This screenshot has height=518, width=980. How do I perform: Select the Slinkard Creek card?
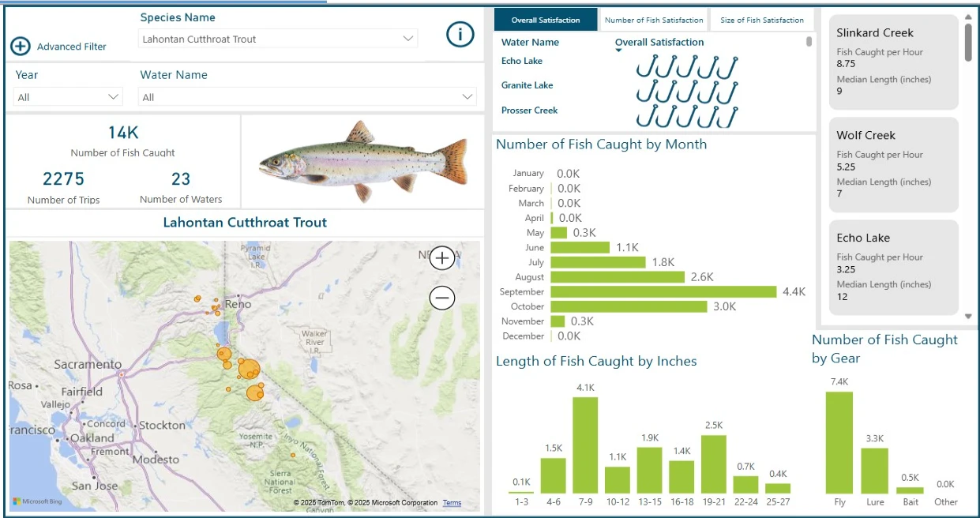pos(893,62)
